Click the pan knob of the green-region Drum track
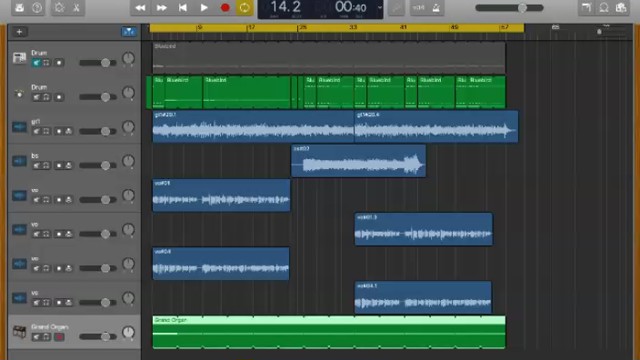Image resolution: width=640 pixels, height=360 pixels. click(x=128, y=93)
